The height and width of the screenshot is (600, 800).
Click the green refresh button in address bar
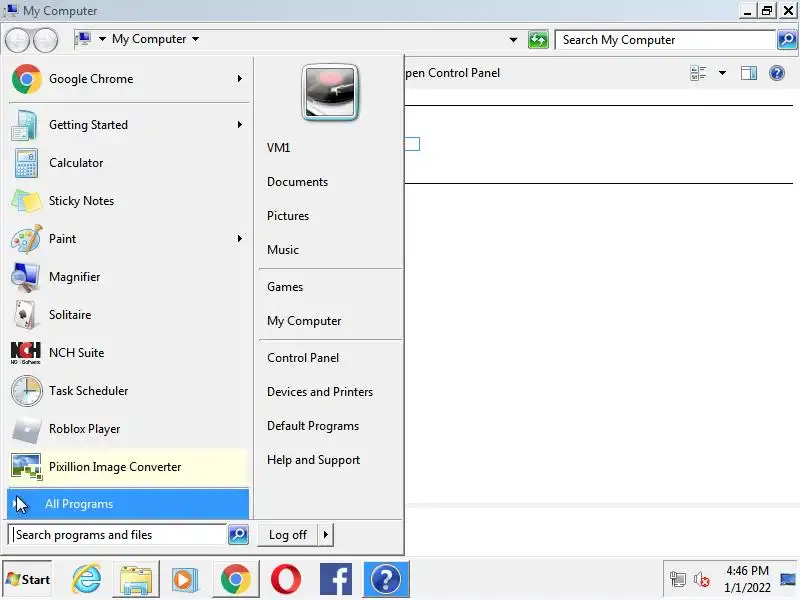click(x=538, y=40)
